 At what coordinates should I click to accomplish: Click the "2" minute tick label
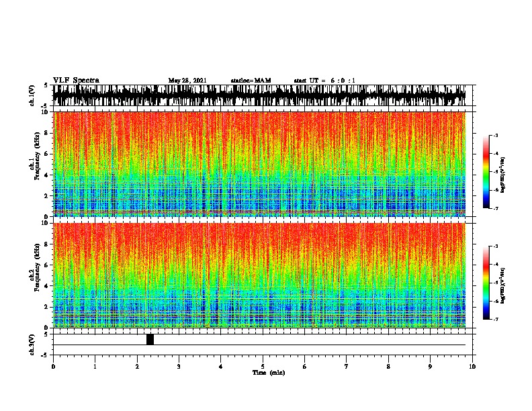pyautogui.click(x=137, y=367)
